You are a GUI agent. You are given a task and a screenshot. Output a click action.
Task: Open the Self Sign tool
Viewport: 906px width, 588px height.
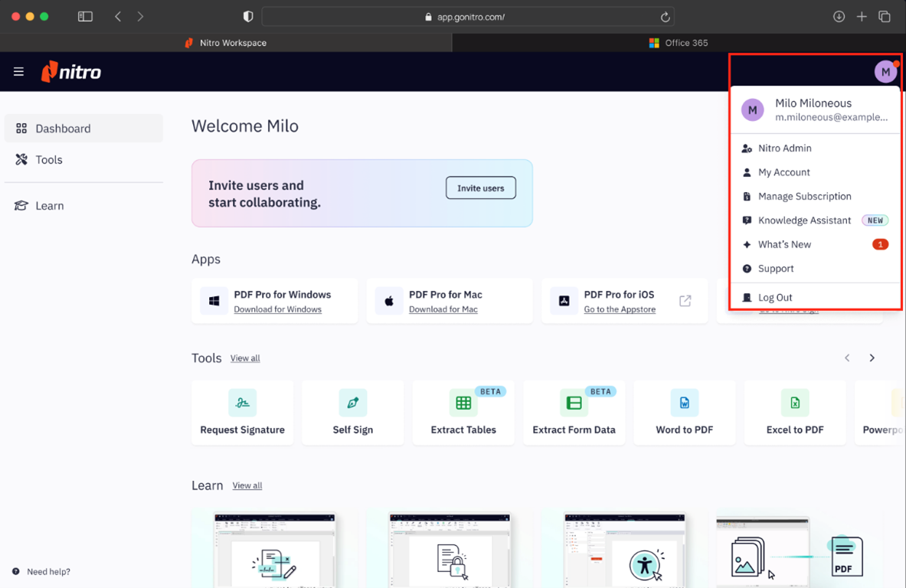click(x=352, y=413)
